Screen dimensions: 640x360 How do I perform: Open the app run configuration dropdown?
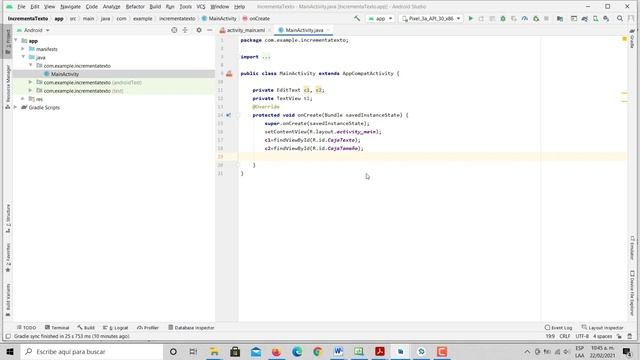(x=380, y=18)
